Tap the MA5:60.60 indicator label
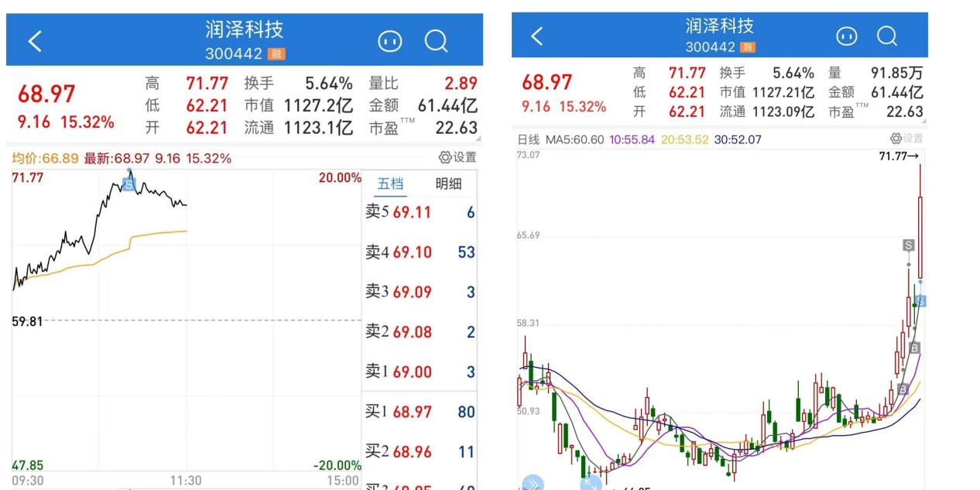Screen dimensions: 980x490 click(577, 139)
